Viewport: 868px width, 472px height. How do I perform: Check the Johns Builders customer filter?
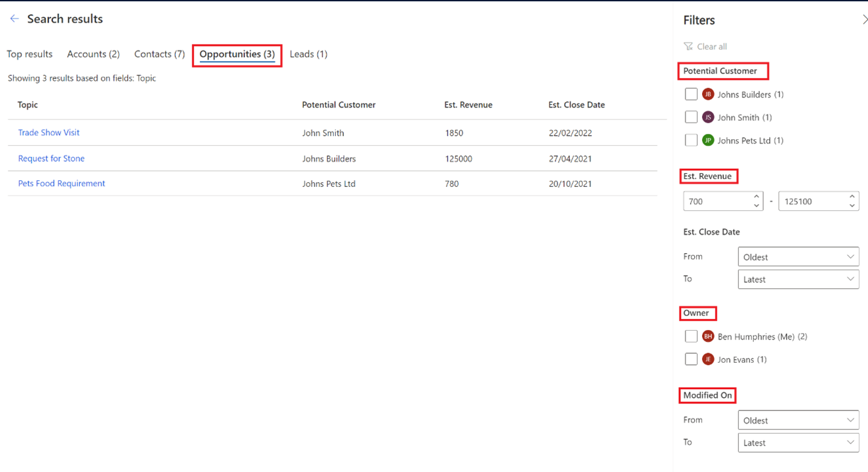click(x=691, y=94)
